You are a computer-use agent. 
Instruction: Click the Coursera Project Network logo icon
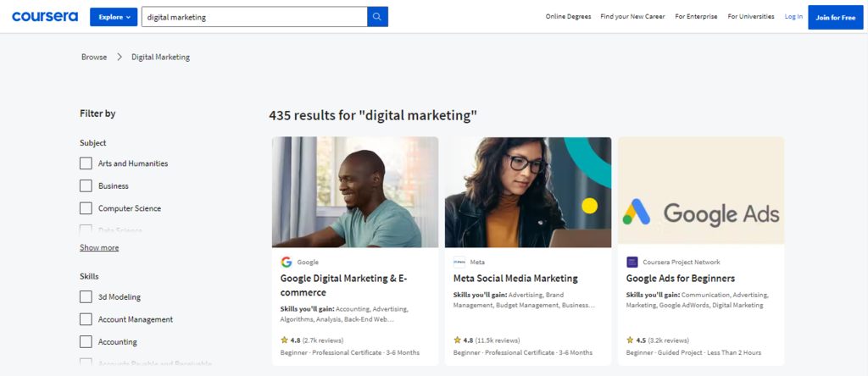click(632, 262)
